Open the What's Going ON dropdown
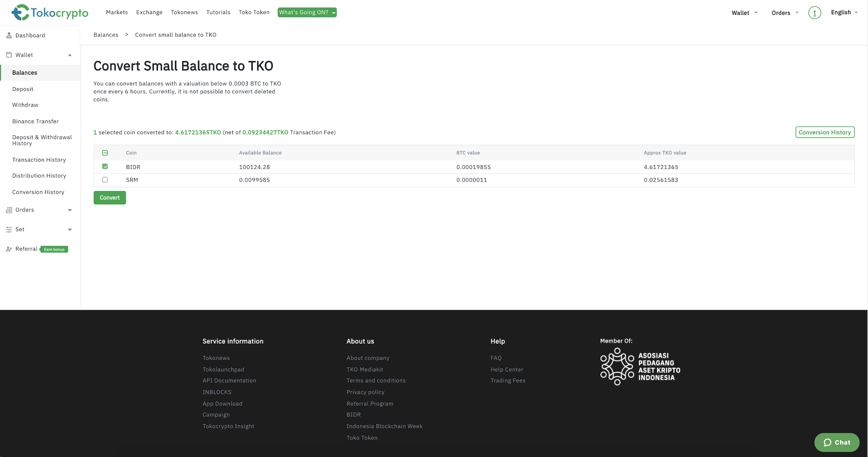Image resolution: width=868 pixels, height=457 pixels. click(x=307, y=12)
